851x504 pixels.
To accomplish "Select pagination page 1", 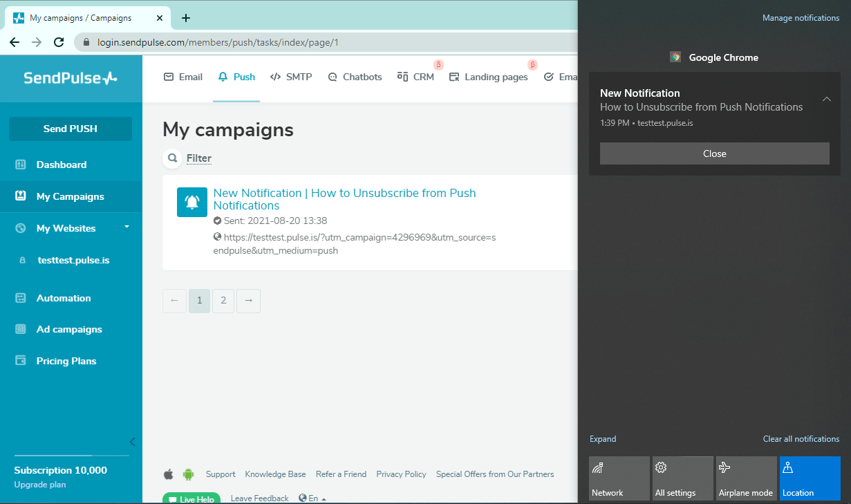I will click(x=199, y=301).
